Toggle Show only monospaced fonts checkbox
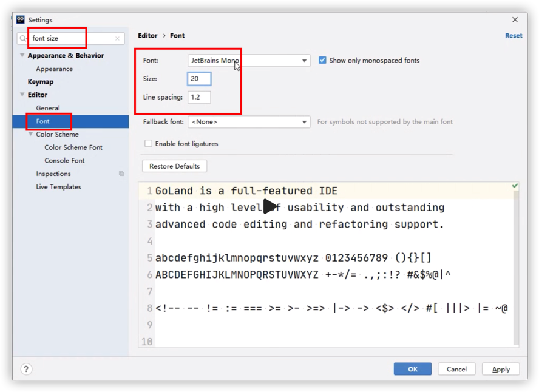Screen dimensions: 539x392 pos(322,60)
